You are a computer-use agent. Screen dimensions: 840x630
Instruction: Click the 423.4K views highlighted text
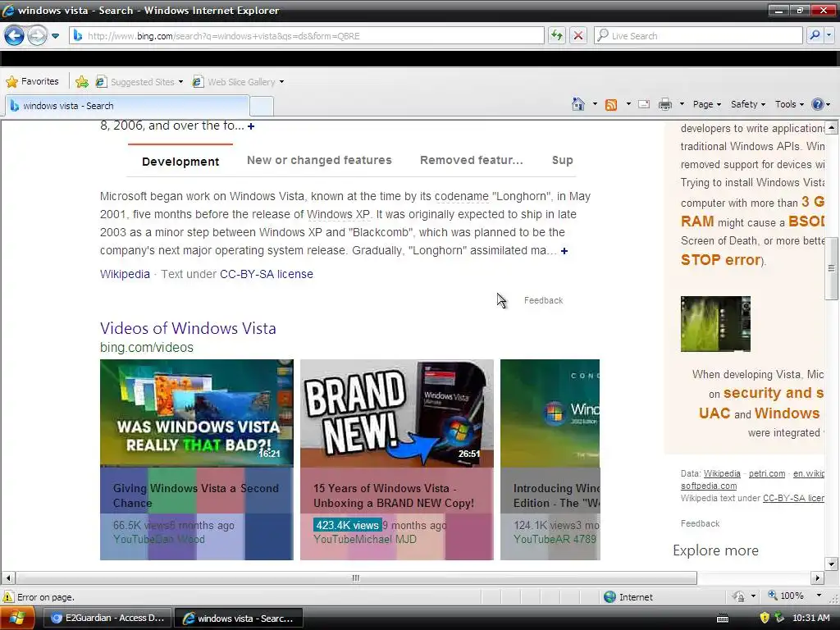pos(347,525)
